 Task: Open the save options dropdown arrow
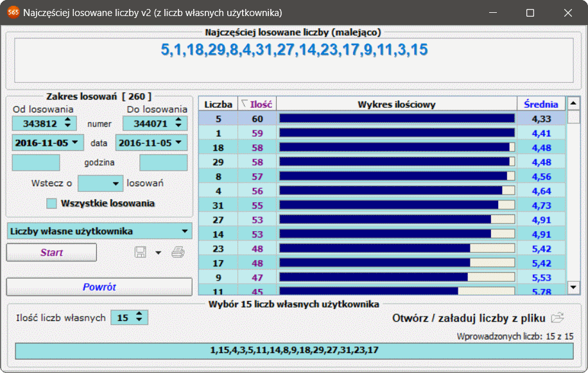tap(159, 253)
